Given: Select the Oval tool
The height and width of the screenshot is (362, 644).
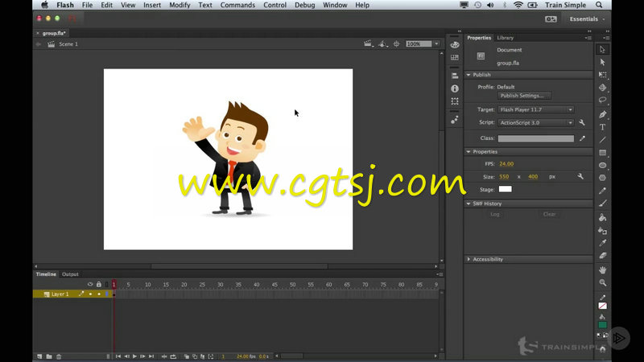Looking at the screenshot, I should (x=602, y=165).
